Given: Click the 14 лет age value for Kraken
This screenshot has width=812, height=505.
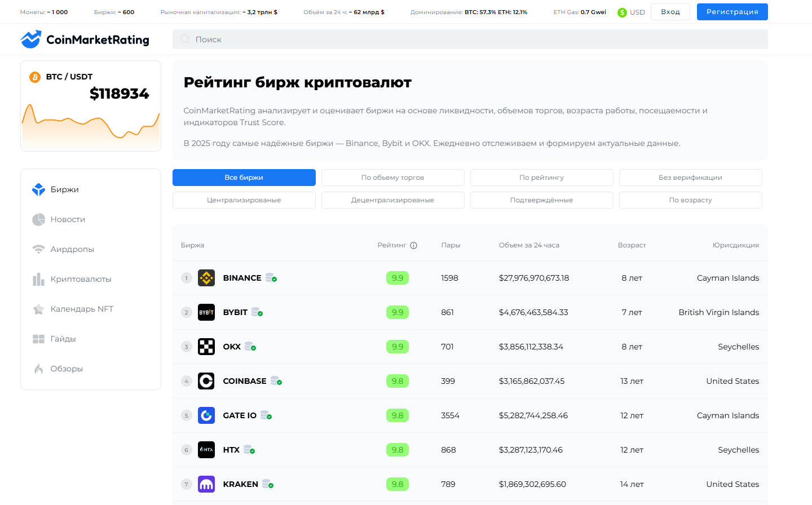Looking at the screenshot, I should 632,484.
